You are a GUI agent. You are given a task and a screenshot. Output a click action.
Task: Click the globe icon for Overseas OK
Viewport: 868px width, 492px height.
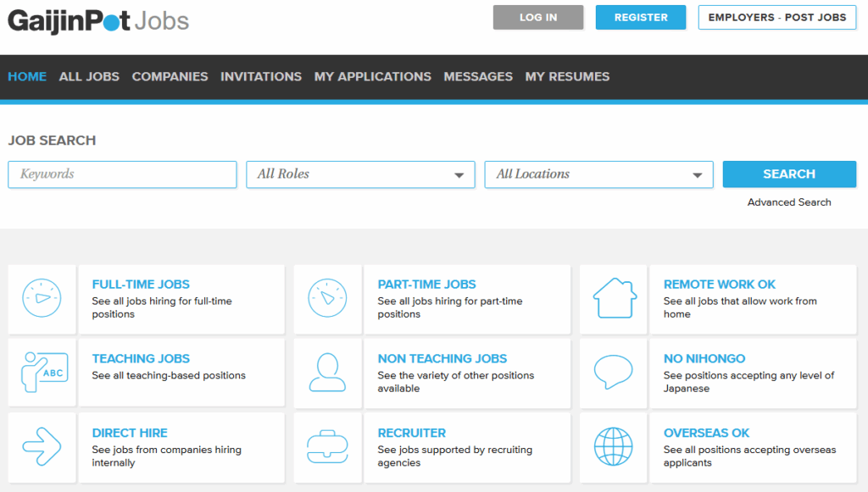pyautogui.click(x=614, y=446)
